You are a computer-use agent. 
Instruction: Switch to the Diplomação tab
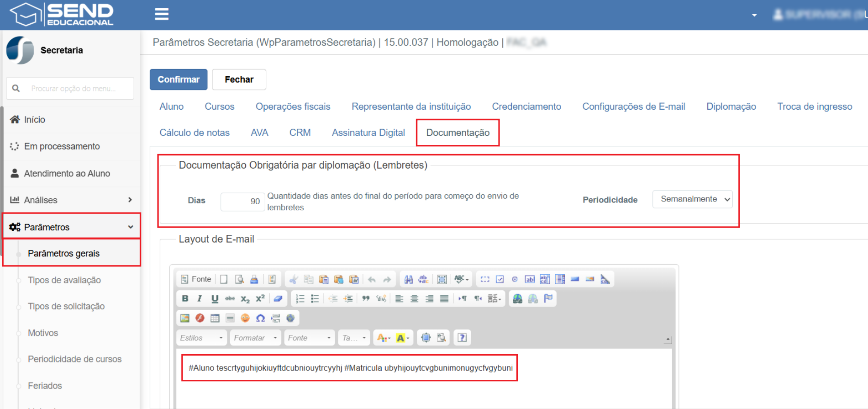click(x=731, y=106)
